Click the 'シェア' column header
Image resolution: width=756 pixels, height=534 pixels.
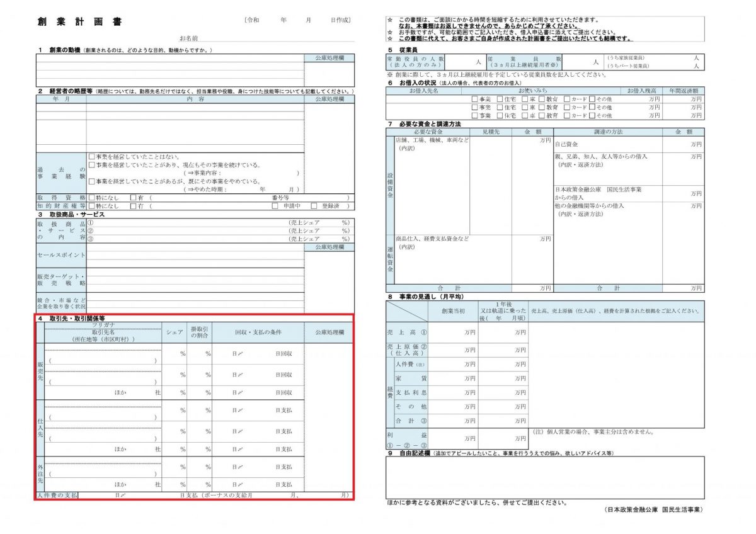(175, 332)
